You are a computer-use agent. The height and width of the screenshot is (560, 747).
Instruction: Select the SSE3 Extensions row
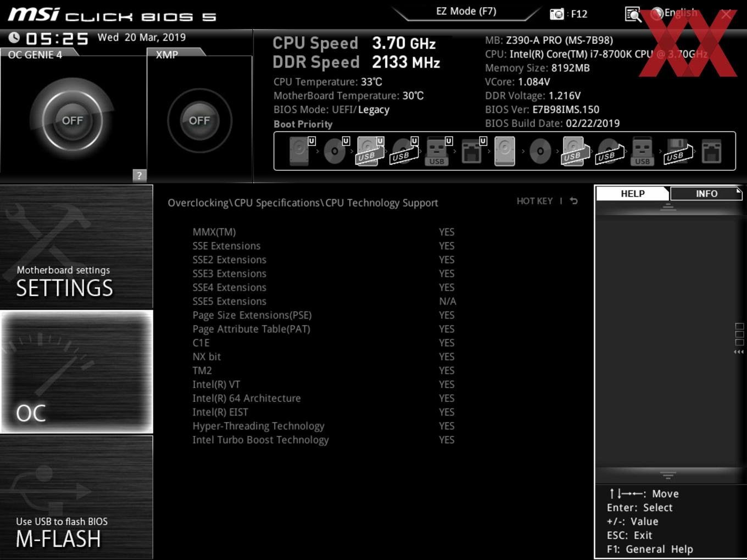(x=324, y=273)
